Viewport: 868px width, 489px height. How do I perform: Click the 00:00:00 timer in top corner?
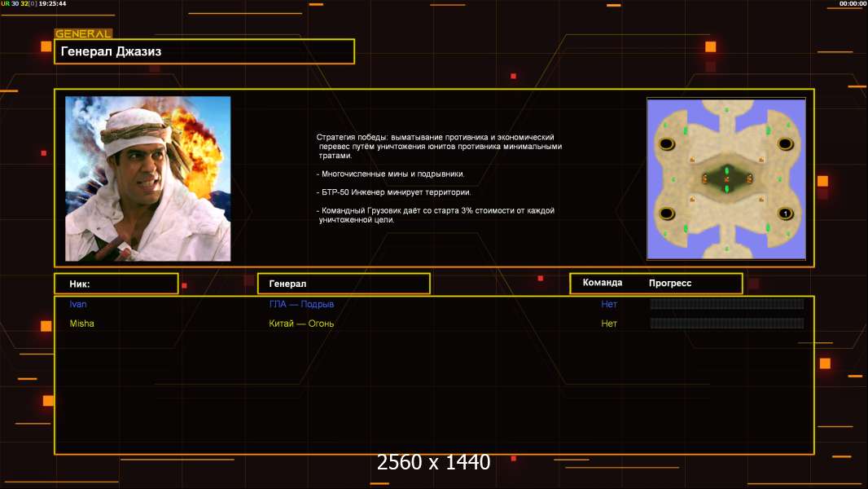click(x=853, y=4)
